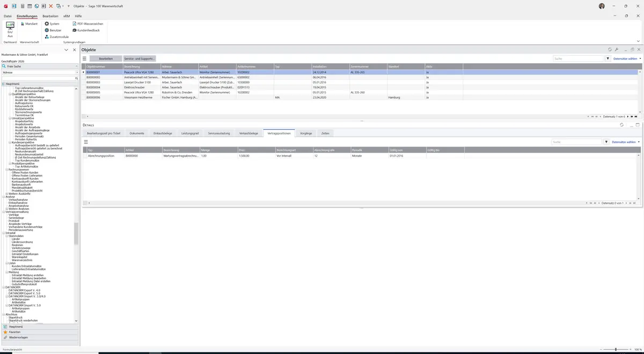Click into the navigation search input field
The image size is (644, 354).
coord(38,78)
